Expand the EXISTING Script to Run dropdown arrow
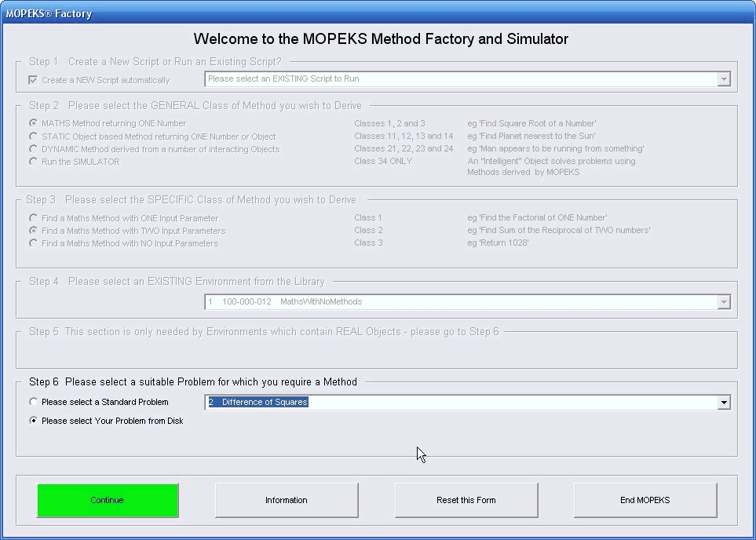Image resolution: width=756 pixels, height=540 pixels. [723, 79]
